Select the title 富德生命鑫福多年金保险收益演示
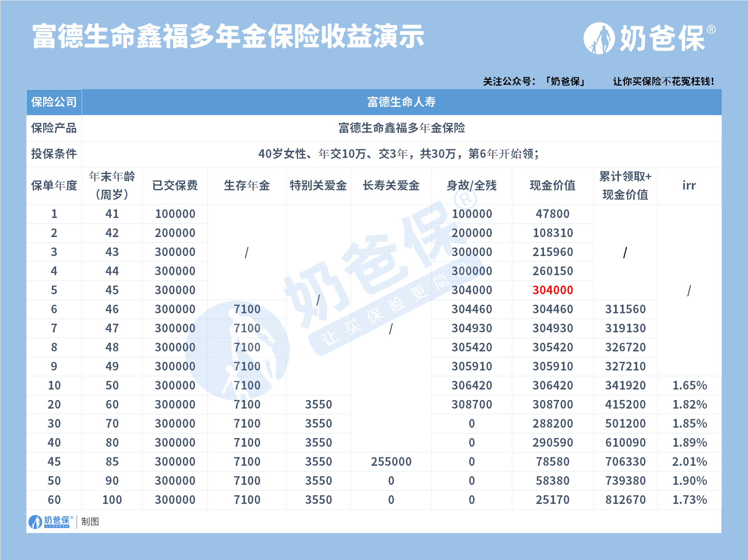This screenshot has width=748, height=560. (x=228, y=36)
